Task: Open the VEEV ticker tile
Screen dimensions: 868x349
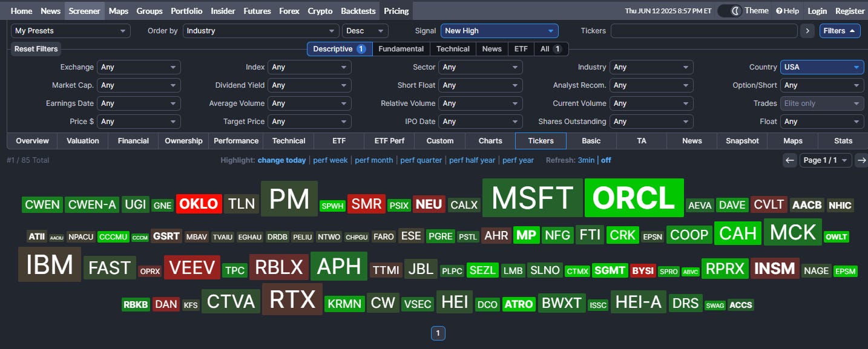Action: pos(192,268)
